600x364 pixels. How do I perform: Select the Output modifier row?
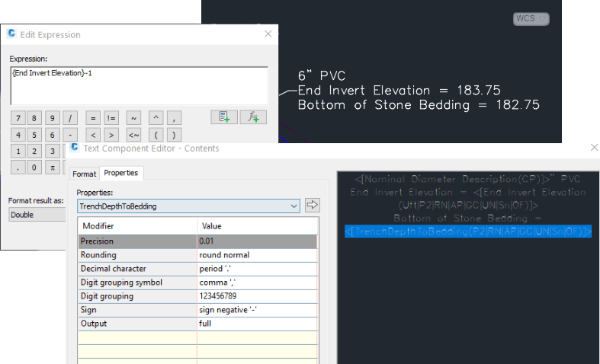pos(137,324)
